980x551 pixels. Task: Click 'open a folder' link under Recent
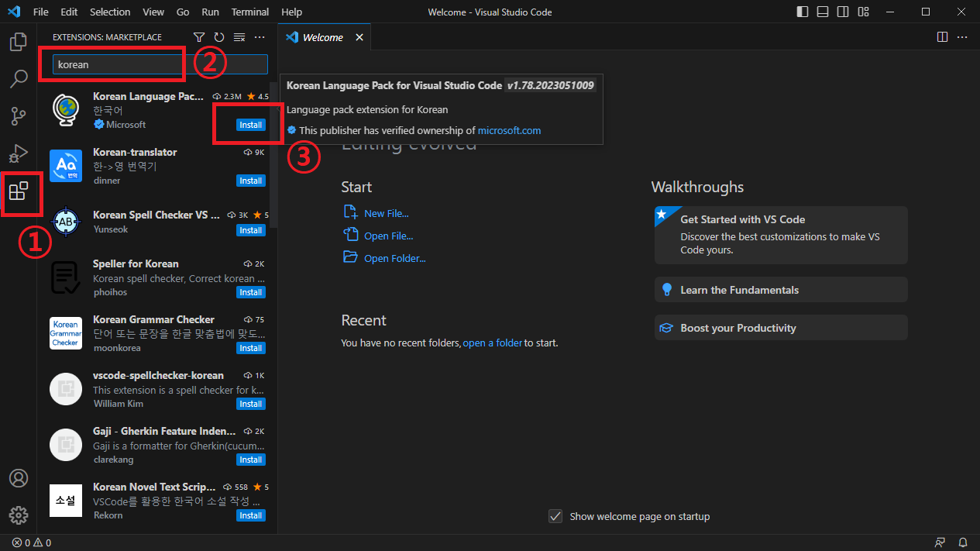pos(493,343)
